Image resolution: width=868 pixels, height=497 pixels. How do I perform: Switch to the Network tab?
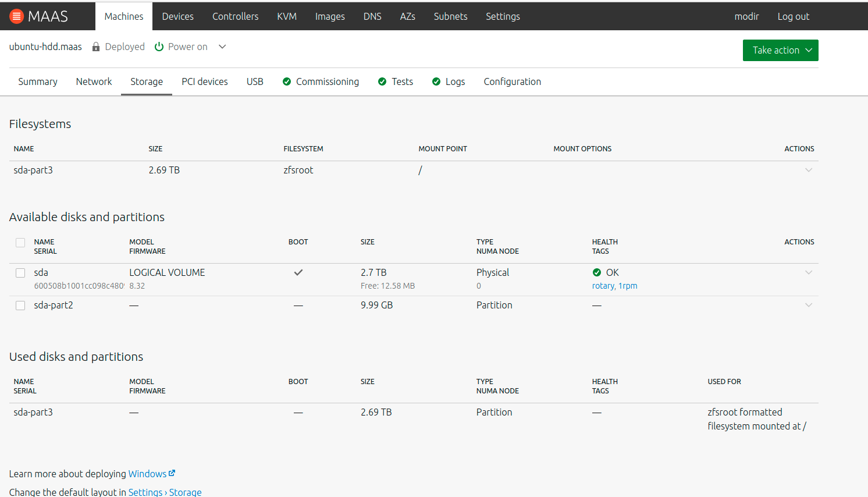pyautogui.click(x=94, y=82)
